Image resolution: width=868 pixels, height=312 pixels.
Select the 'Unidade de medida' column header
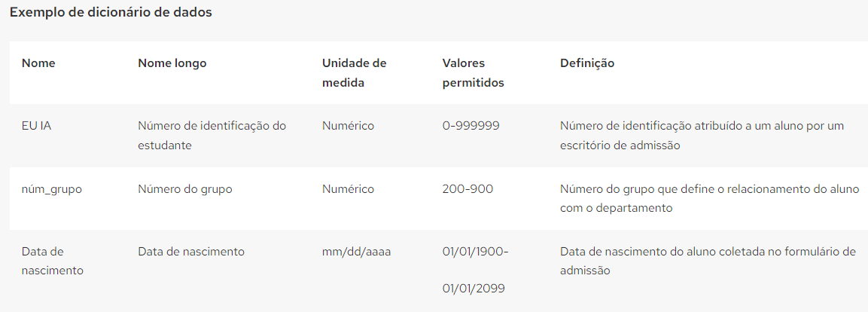[355, 73]
